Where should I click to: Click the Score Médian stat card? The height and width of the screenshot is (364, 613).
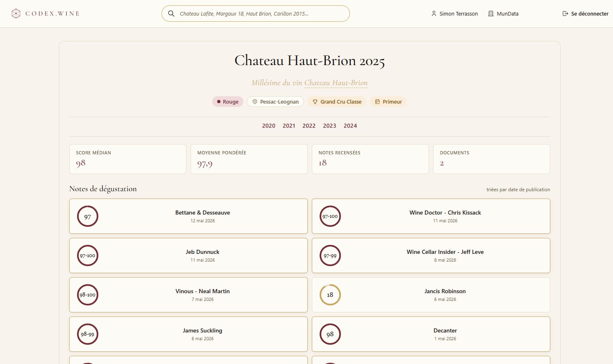(128, 159)
